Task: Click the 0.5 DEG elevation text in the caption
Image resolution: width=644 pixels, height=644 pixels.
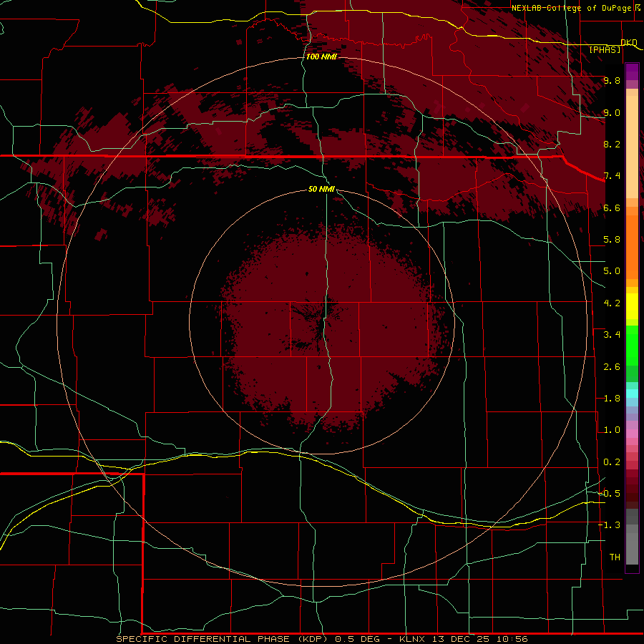Action: (x=359, y=639)
